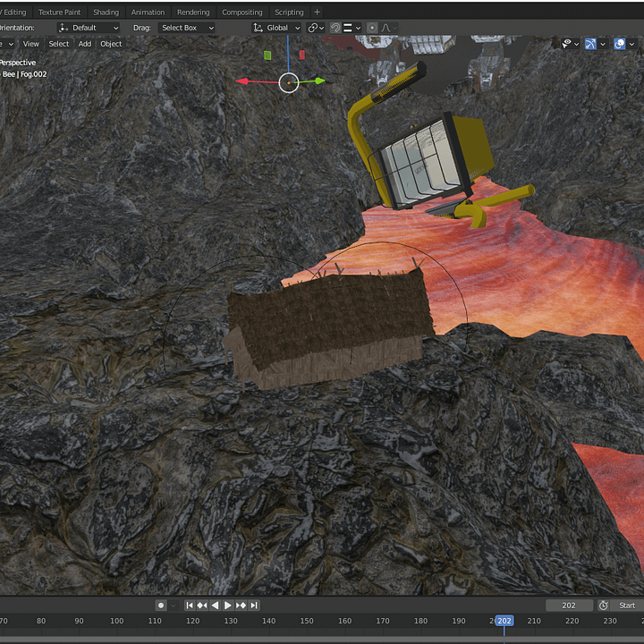Click the 'Bee | Fog.002' viewport label
The width and height of the screenshot is (644, 644).
click(x=25, y=74)
